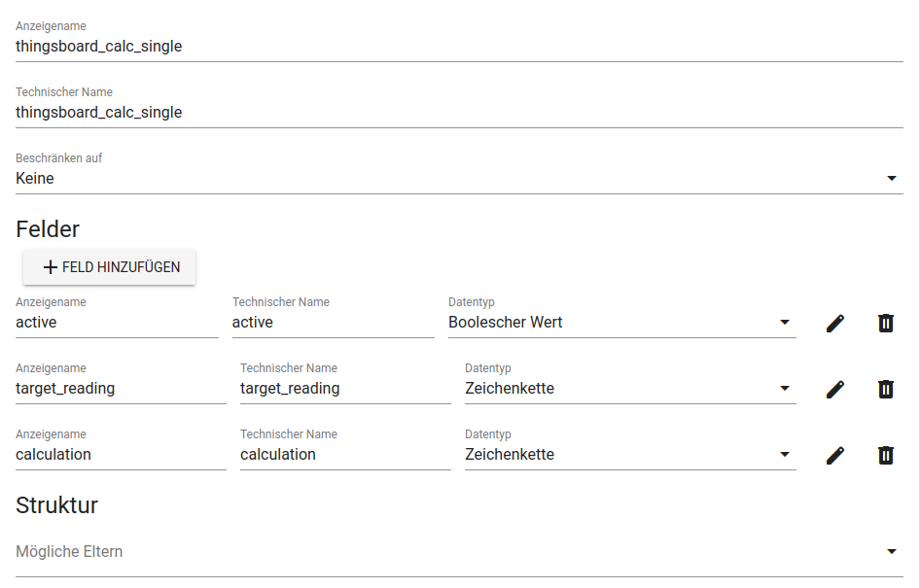920x588 pixels.
Task: Delete the active field via trash icon
Action: 885,324
